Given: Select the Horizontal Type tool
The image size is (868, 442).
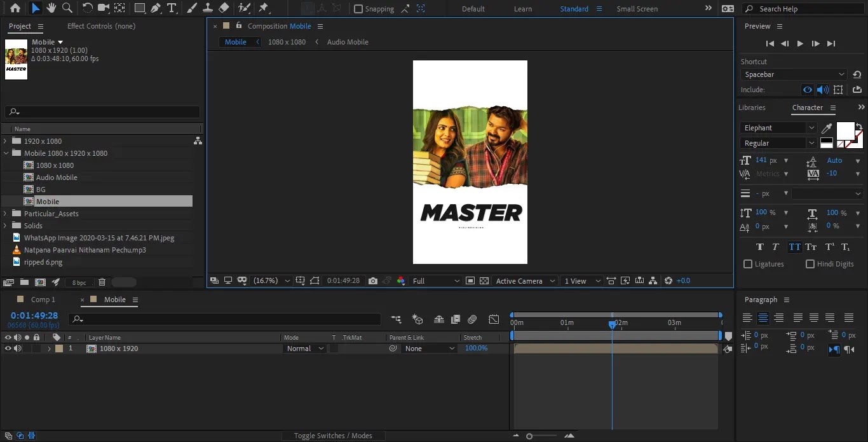Looking at the screenshot, I should click(x=172, y=8).
